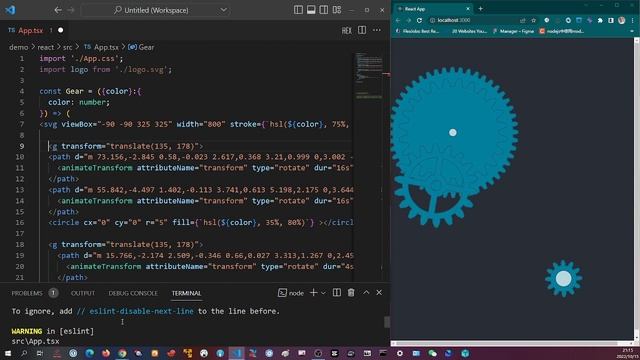640x360 pixels.
Task: Open the 'Manager – Figma' bookmark
Action: click(x=513, y=31)
